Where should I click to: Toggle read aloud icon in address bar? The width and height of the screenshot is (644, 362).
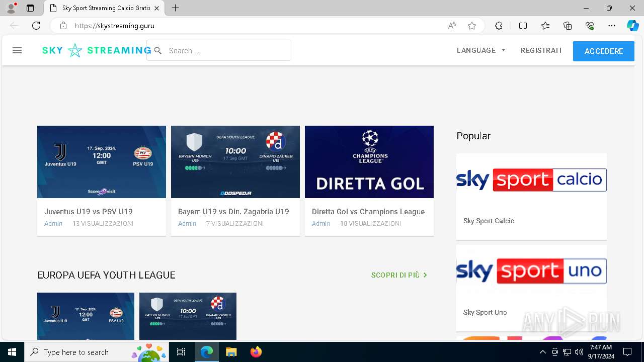[x=452, y=26]
